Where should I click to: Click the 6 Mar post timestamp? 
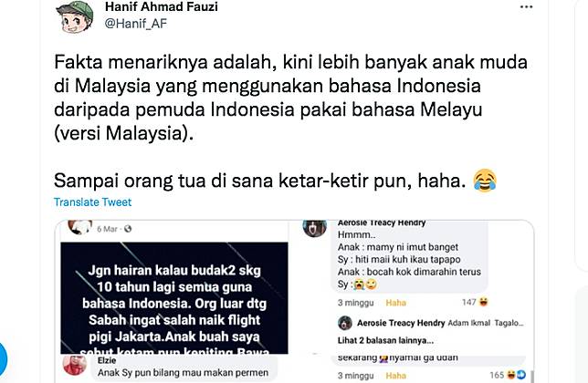(107, 229)
